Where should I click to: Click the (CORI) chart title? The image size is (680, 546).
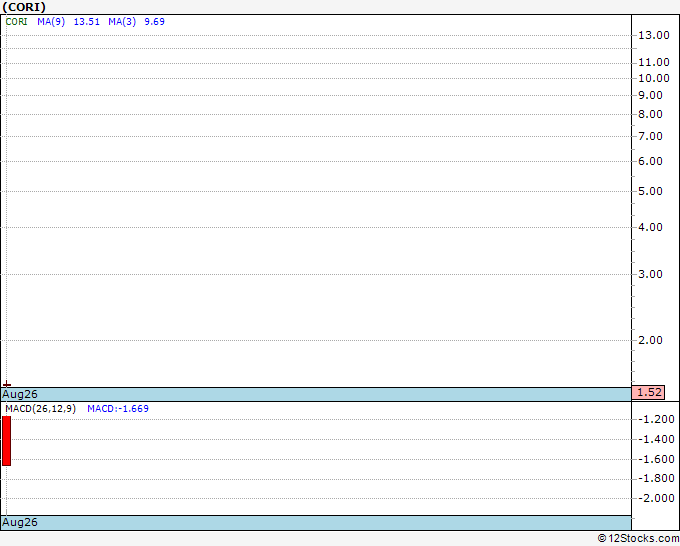tap(24, 7)
